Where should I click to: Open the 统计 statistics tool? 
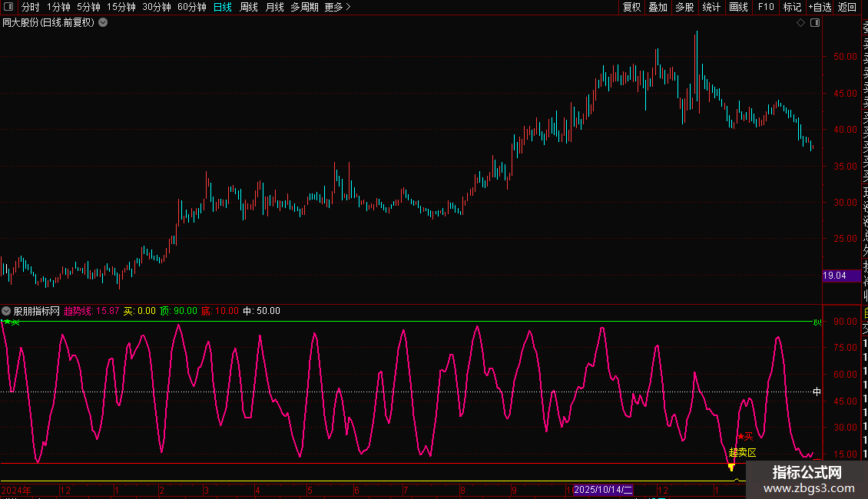point(711,7)
